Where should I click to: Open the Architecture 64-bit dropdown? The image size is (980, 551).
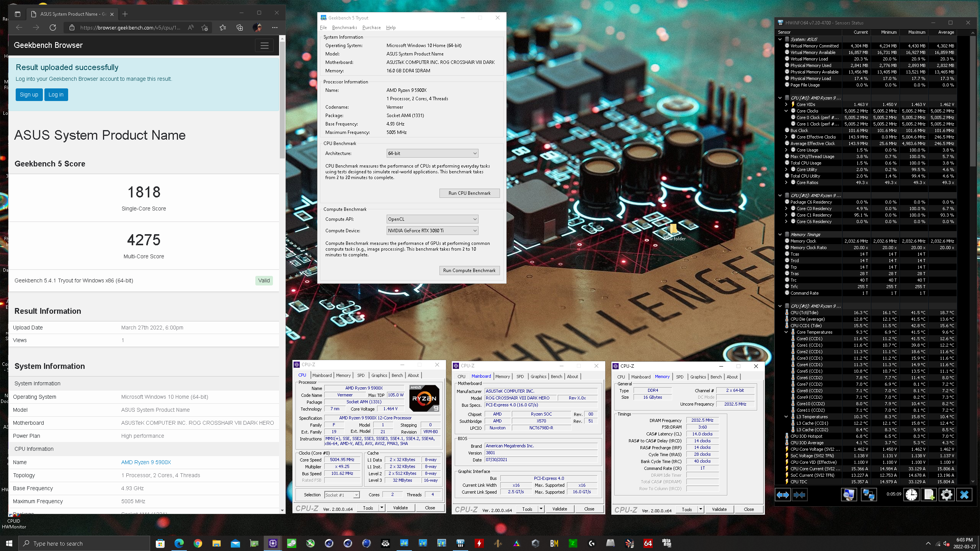pyautogui.click(x=432, y=153)
